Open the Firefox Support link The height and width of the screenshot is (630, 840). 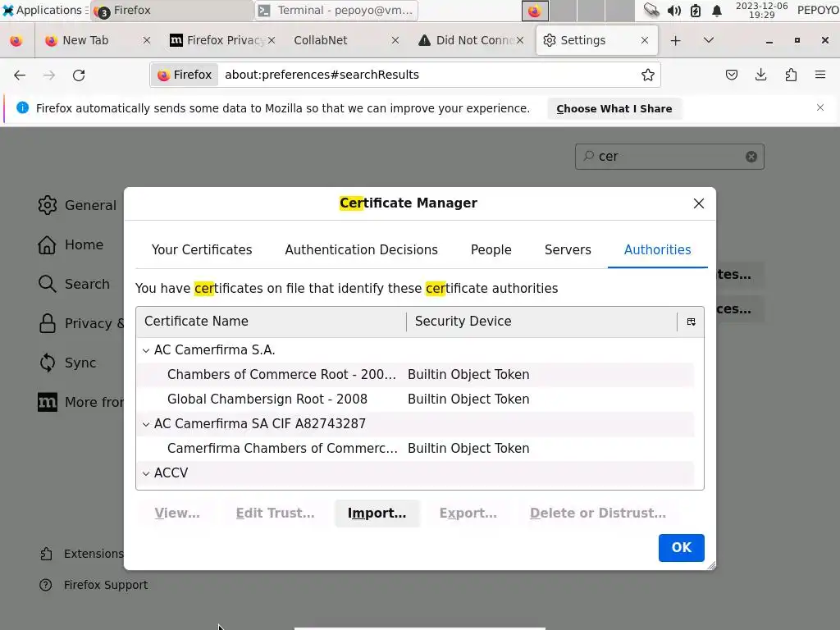click(94, 585)
